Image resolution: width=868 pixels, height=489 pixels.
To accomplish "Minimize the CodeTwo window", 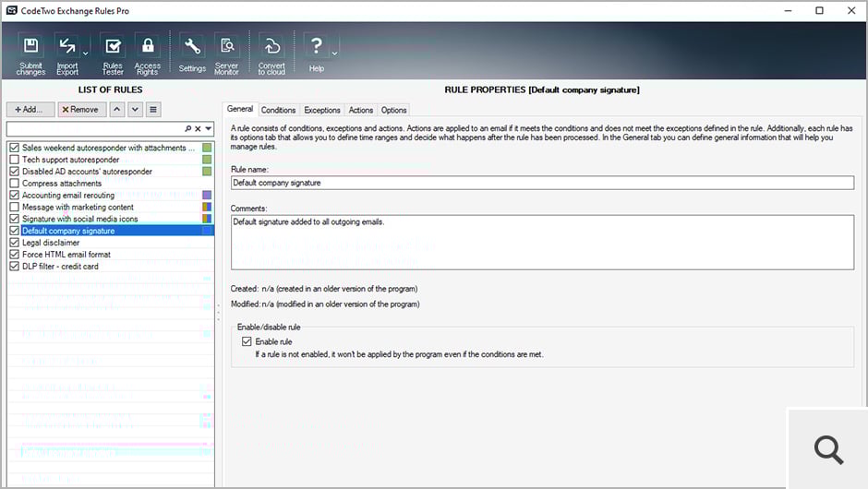I will (x=788, y=10).
